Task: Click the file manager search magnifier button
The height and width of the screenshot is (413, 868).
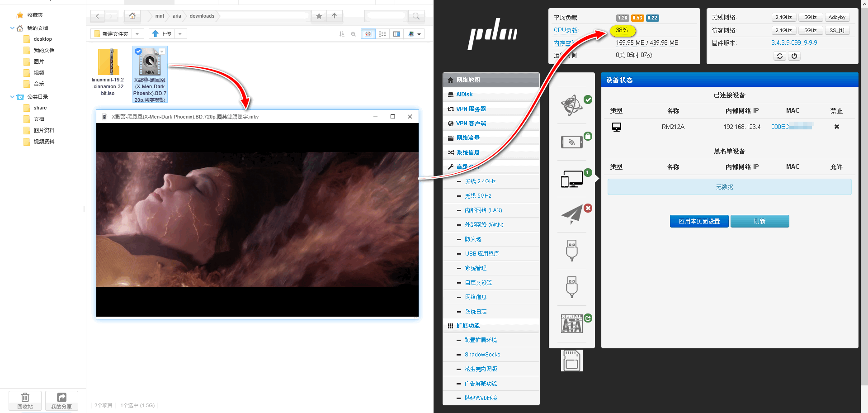Action: (x=416, y=16)
